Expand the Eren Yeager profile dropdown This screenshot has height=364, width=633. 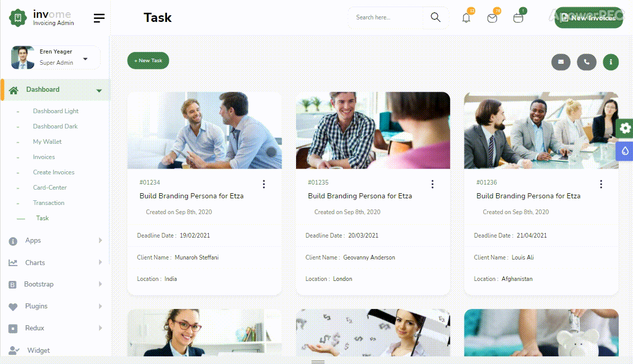click(85, 59)
